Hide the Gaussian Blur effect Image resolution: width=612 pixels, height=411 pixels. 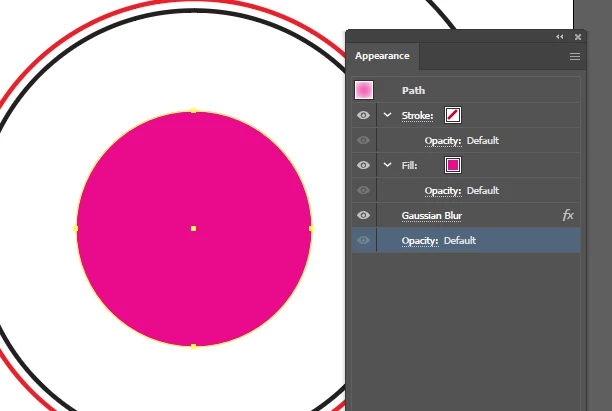point(363,215)
